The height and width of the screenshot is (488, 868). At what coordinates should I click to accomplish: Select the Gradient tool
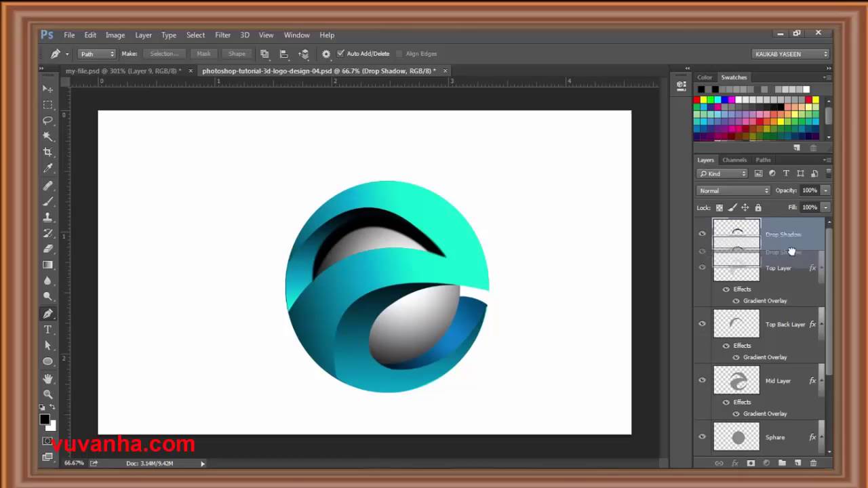click(47, 265)
